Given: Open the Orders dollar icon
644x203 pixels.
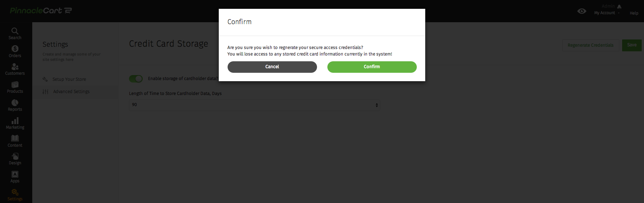Looking at the screenshot, I should (15, 49).
